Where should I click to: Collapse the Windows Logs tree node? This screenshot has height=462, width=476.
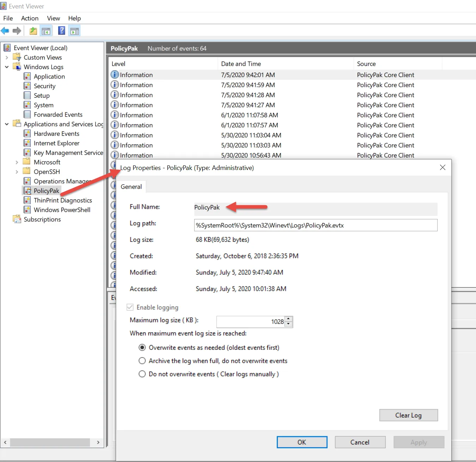point(7,67)
